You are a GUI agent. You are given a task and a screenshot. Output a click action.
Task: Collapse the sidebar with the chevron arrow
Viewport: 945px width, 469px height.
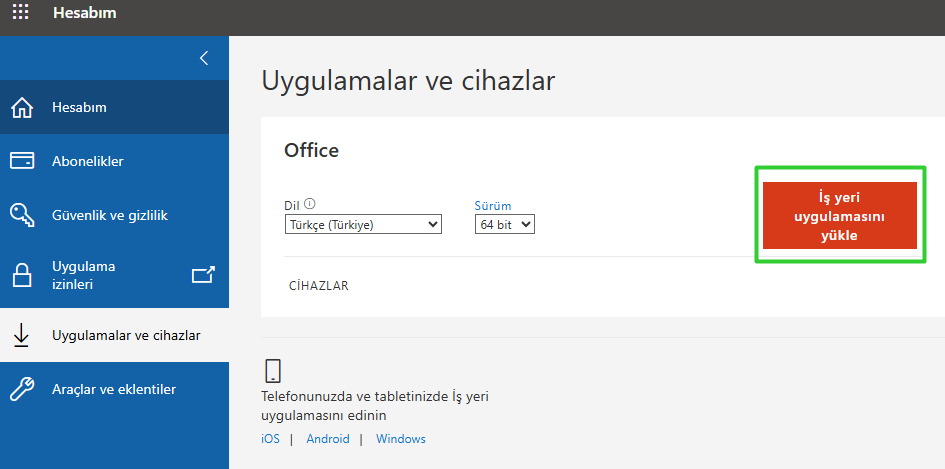(x=204, y=58)
